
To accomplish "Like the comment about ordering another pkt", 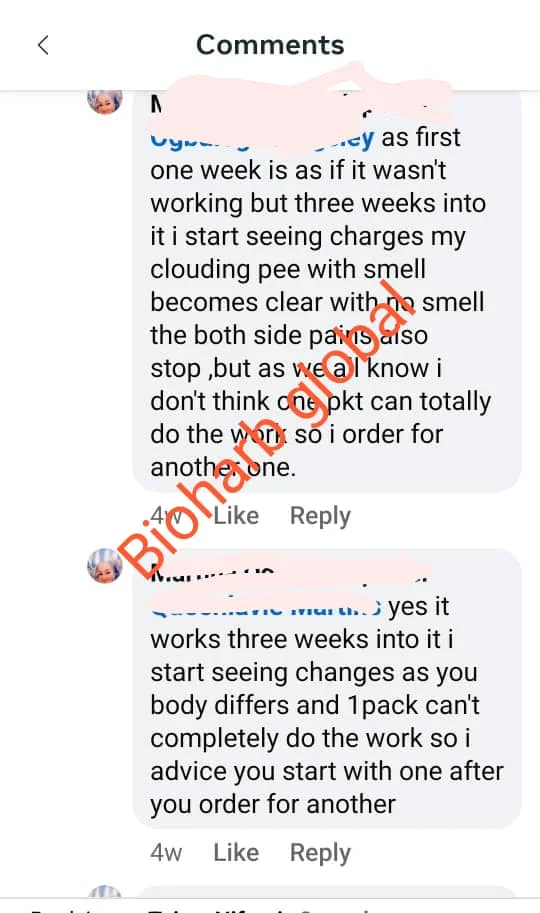I will 236,516.
